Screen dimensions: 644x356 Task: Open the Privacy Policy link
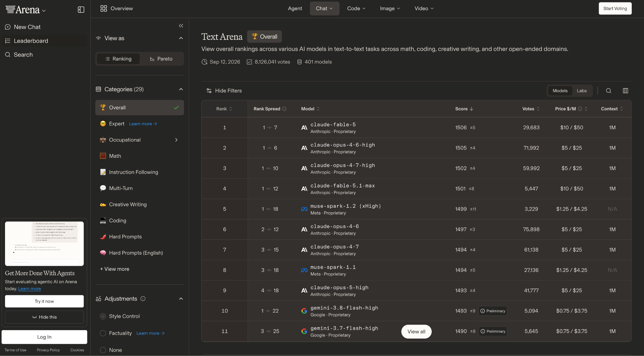pyautogui.click(x=48, y=350)
